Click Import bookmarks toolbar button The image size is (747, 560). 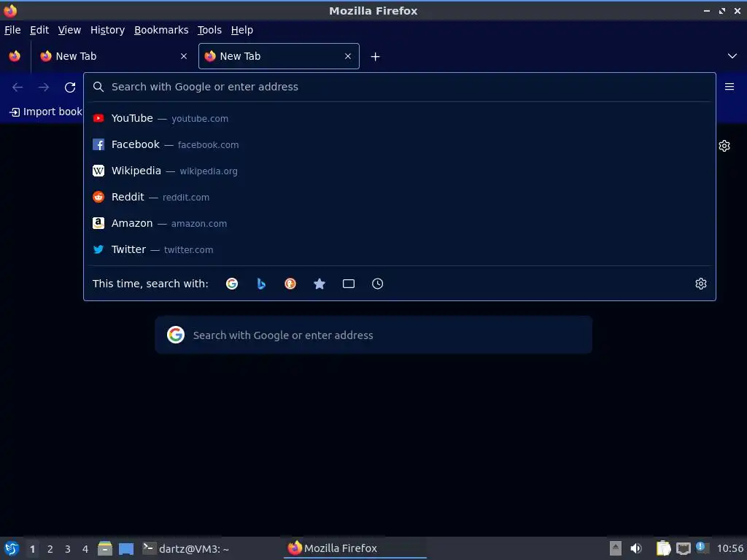tap(46, 112)
